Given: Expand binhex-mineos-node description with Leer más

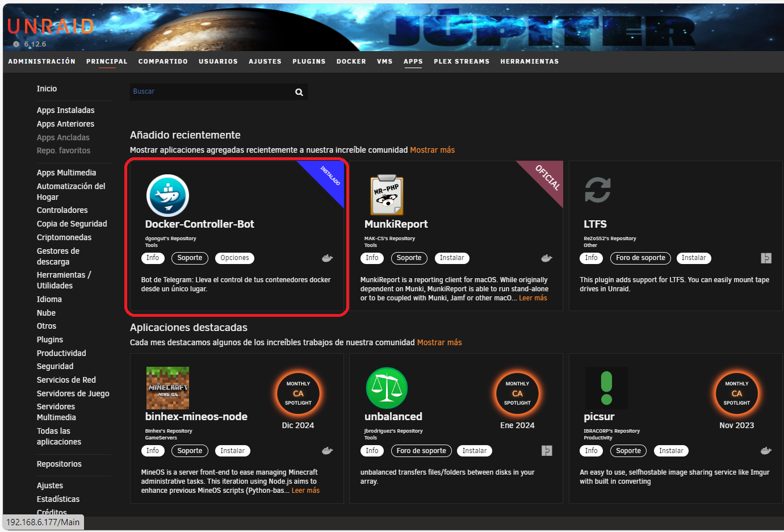Looking at the screenshot, I should 305,491.
